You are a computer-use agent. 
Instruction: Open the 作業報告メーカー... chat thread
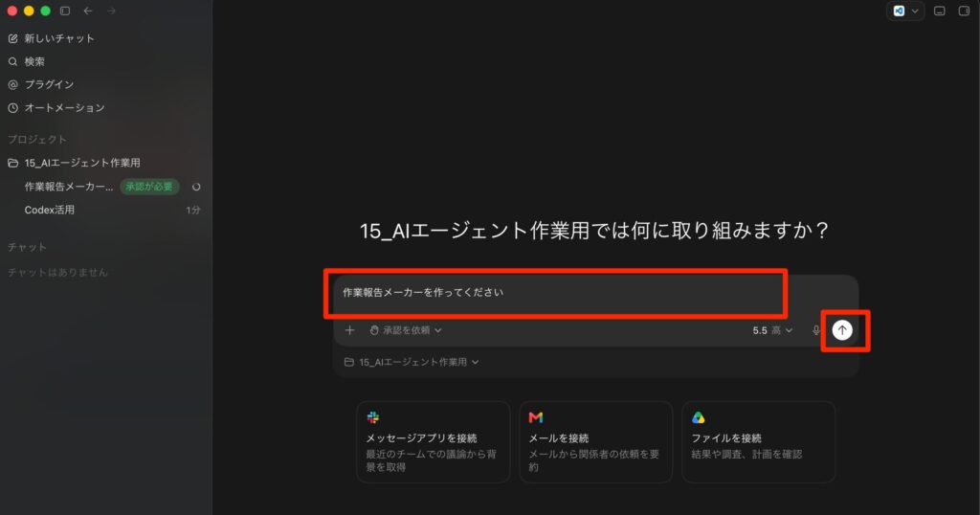coord(69,187)
